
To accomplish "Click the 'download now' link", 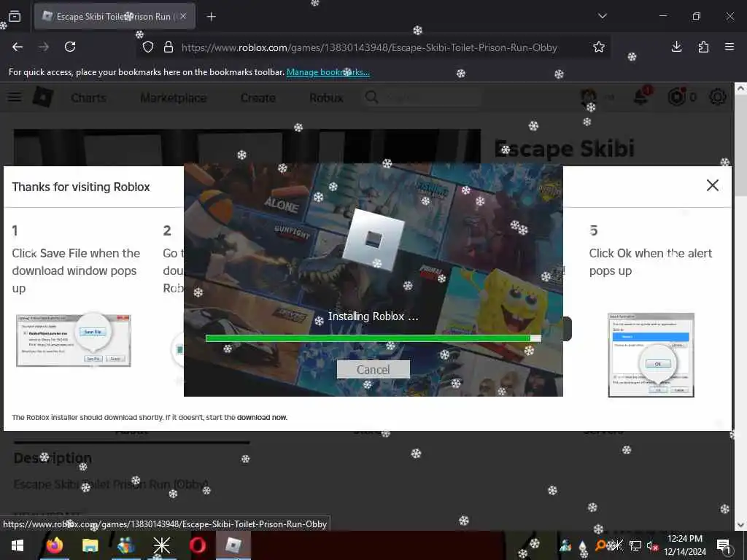I will [x=262, y=418].
